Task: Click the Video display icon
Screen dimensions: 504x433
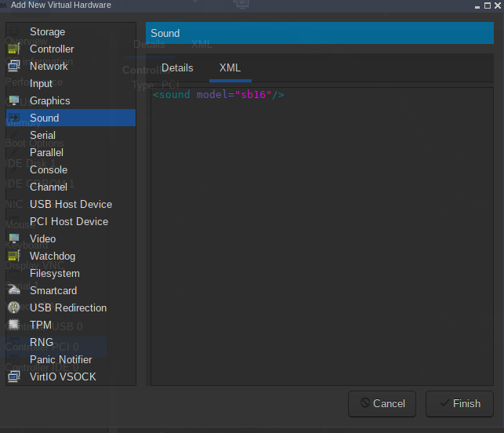Action: (x=14, y=238)
